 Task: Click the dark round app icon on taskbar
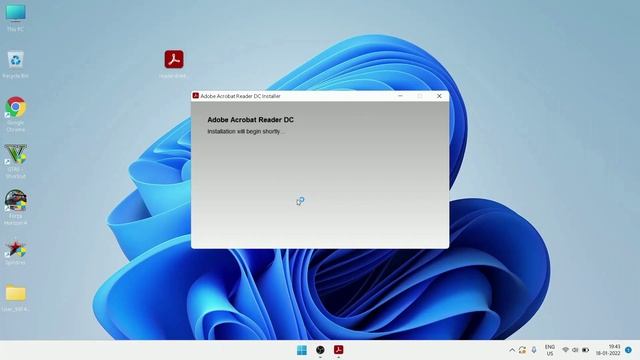[x=320, y=350]
